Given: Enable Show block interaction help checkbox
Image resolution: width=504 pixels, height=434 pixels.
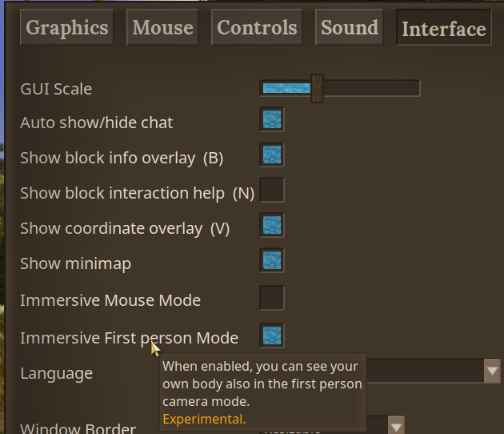Looking at the screenshot, I should (x=272, y=191).
